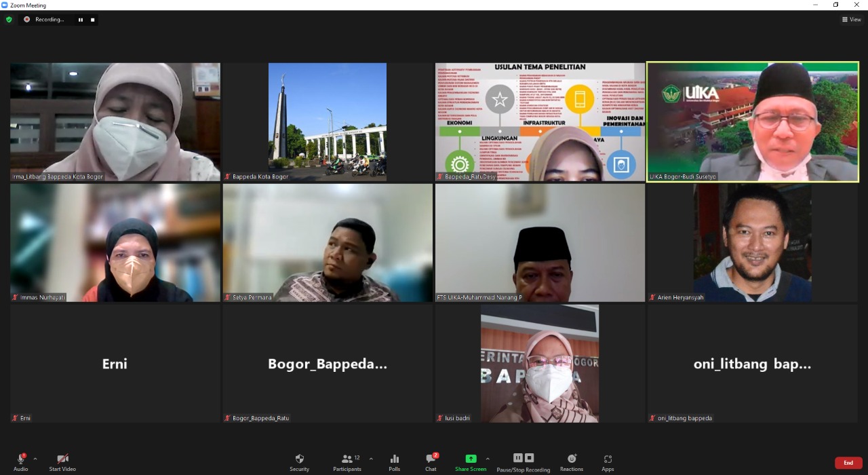
Task: Open the Participants panel
Action: pyautogui.click(x=347, y=462)
